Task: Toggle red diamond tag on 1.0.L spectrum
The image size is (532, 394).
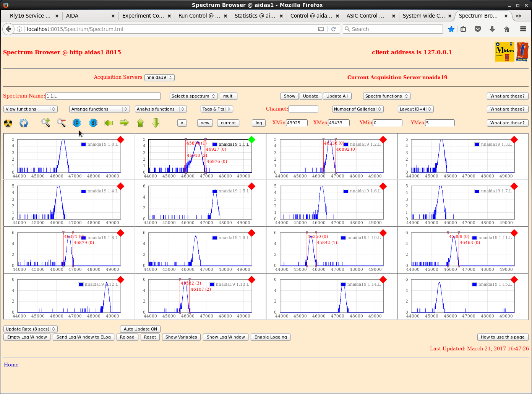Action: [120, 140]
